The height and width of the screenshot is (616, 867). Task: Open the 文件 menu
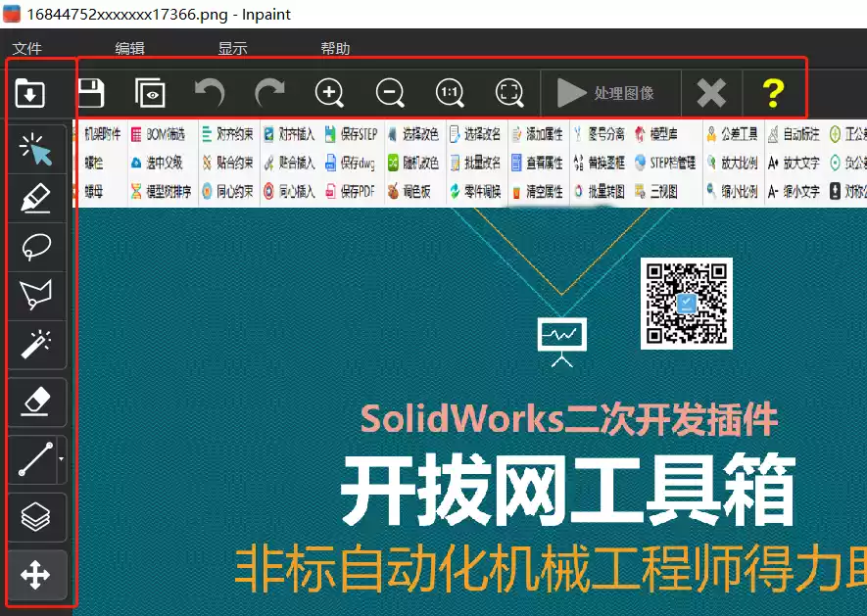click(x=27, y=49)
